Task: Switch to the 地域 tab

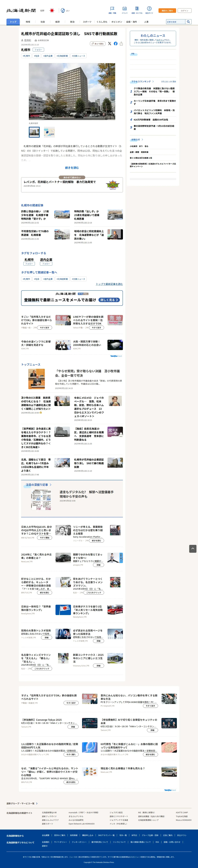Action: (x=28, y=22)
